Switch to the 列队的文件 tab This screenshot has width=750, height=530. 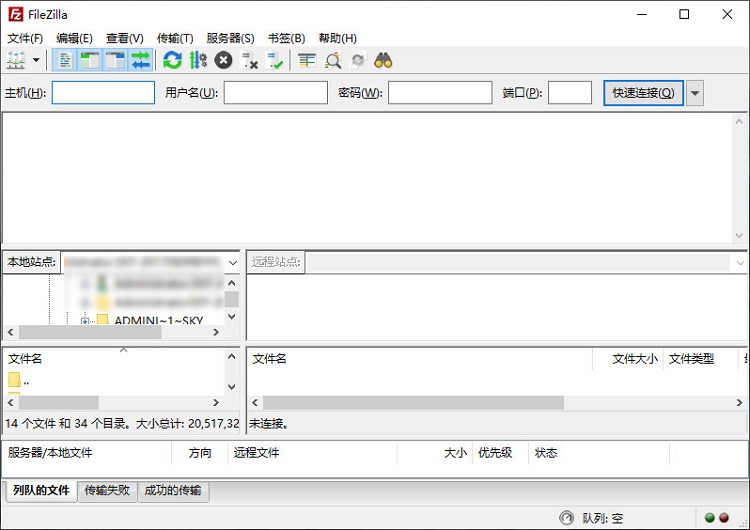point(42,490)
